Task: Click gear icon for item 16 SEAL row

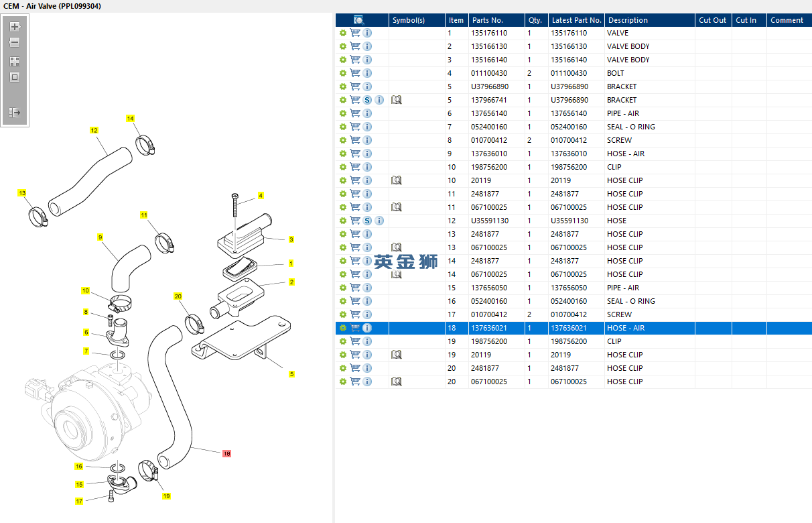Action: tap(343, 301)
